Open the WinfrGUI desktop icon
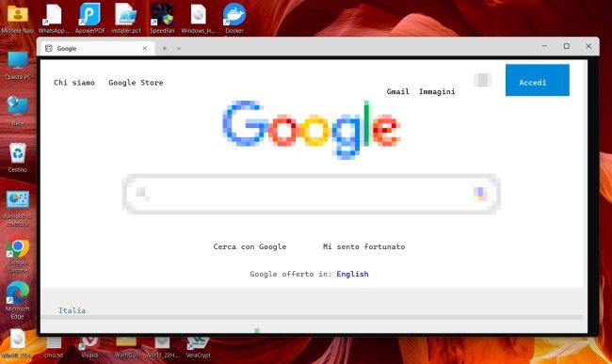The width and height of the screenshot is (612, 364). [x=125, y=347]
